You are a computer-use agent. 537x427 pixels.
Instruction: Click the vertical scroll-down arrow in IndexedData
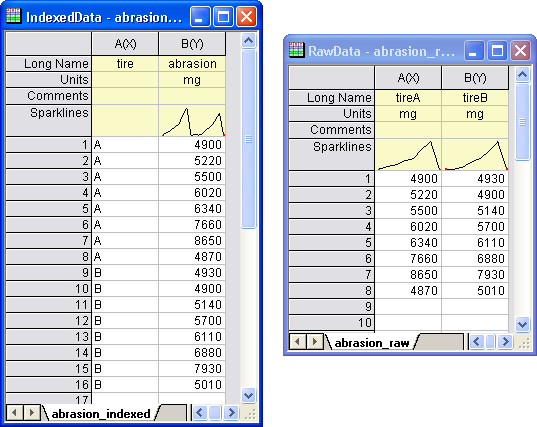(248, 395)
